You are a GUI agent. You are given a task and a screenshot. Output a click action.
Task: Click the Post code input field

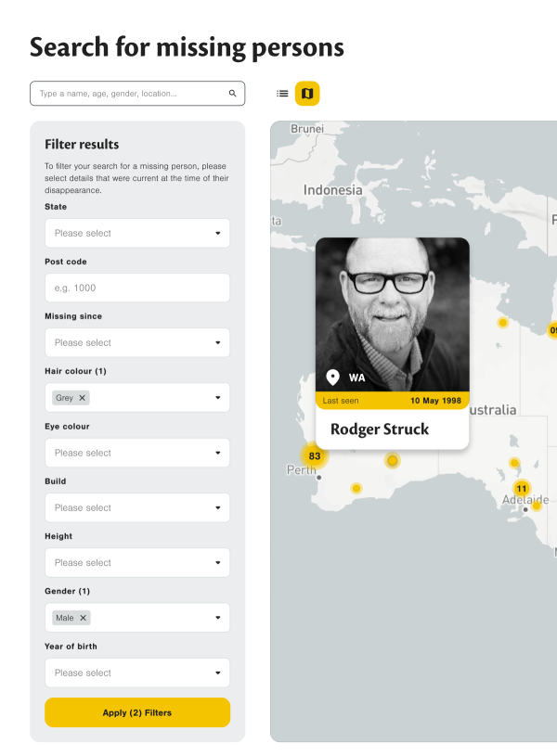tap(137, 288)
